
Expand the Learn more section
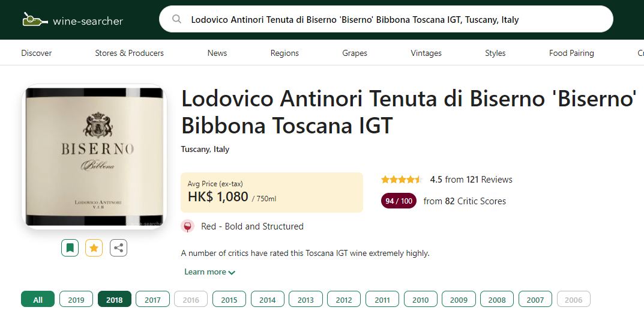click(x=209, y=272)
